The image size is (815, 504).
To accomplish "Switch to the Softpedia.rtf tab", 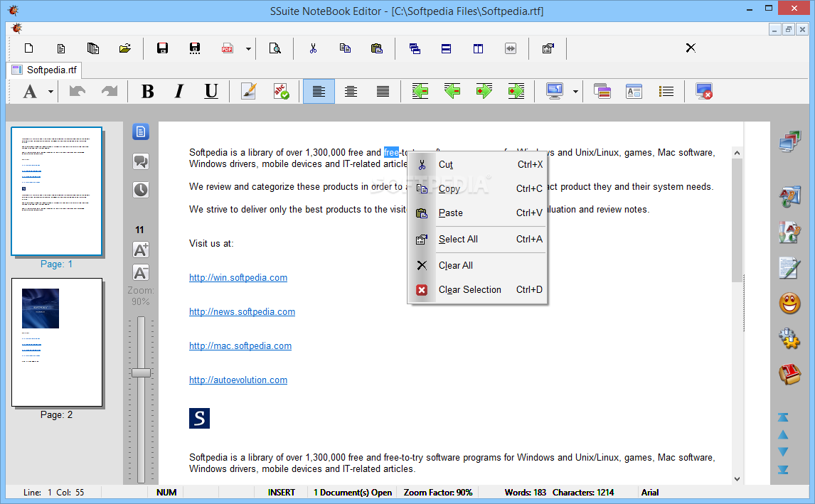I will (x=45, y=70).
